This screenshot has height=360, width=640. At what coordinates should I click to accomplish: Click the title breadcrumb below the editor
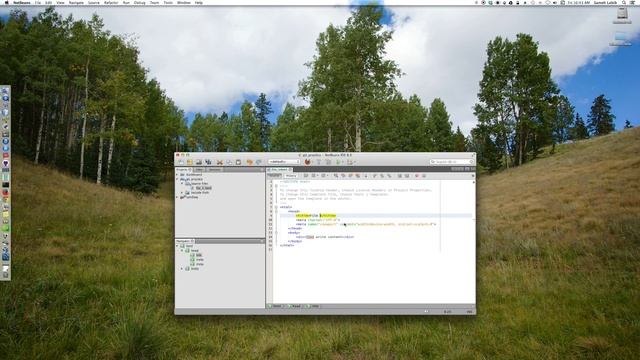tap(313, 306)
